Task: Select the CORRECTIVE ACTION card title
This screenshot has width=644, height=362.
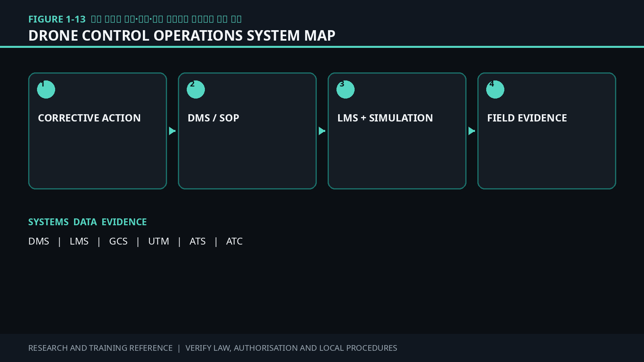Action: coord(89,118)
